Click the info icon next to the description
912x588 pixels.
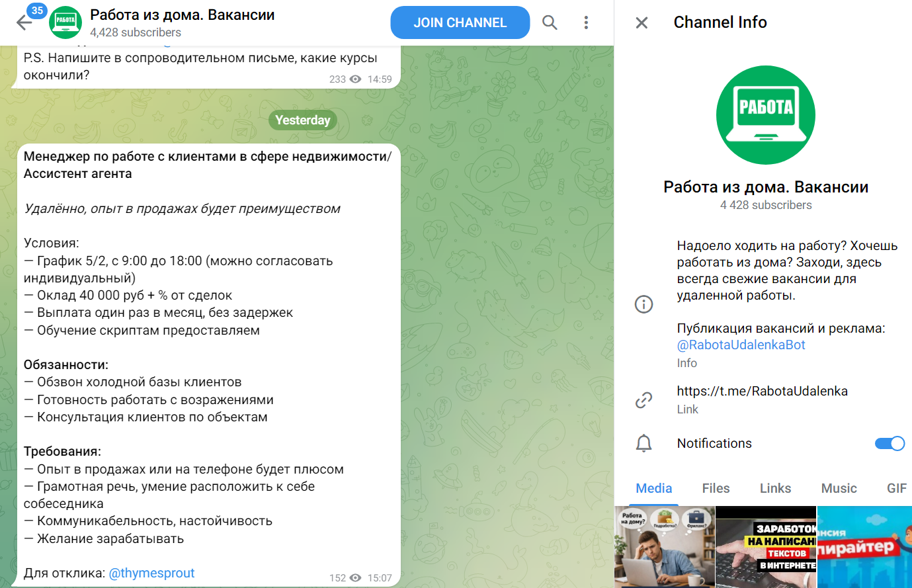643,304
